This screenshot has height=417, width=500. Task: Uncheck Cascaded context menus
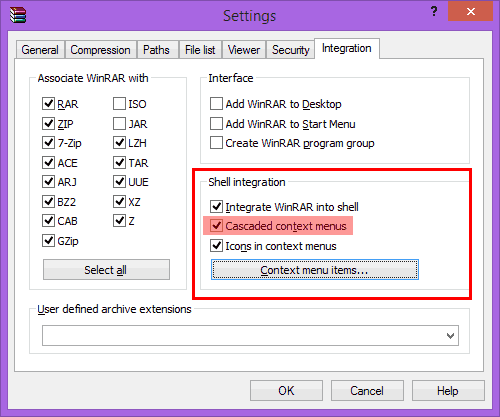click(216, 226)
